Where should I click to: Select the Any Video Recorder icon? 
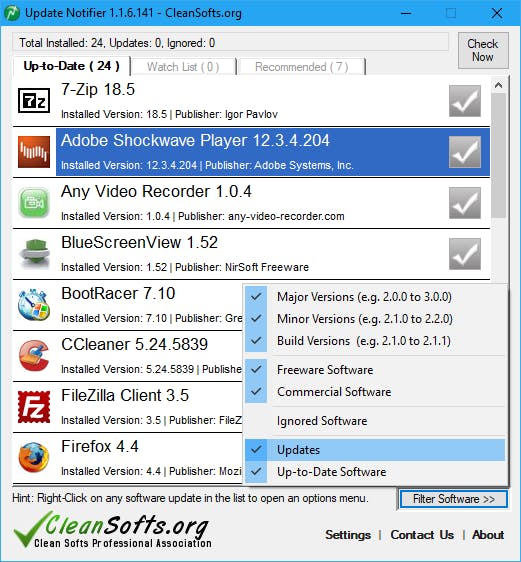(x=34, y=203)
